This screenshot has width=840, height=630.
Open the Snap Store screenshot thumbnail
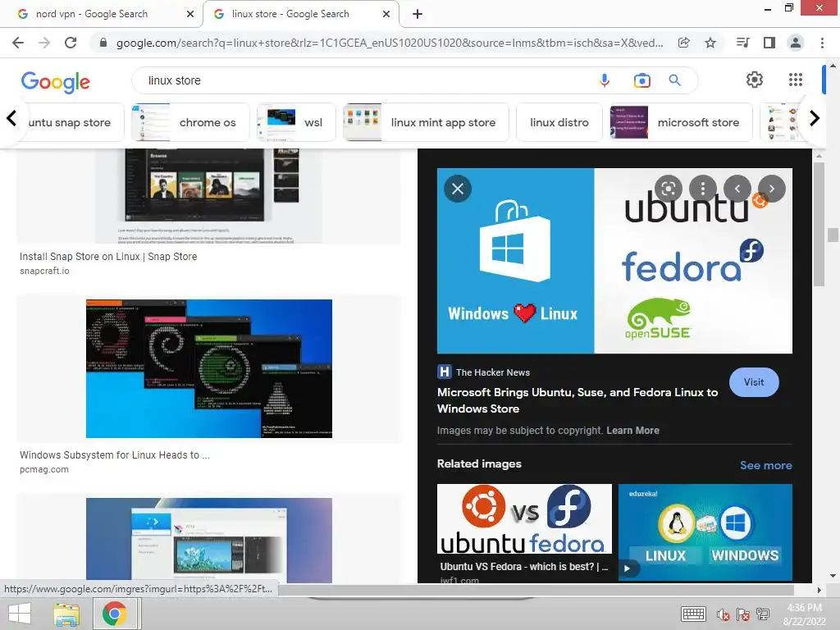click(x=209, y=196)
